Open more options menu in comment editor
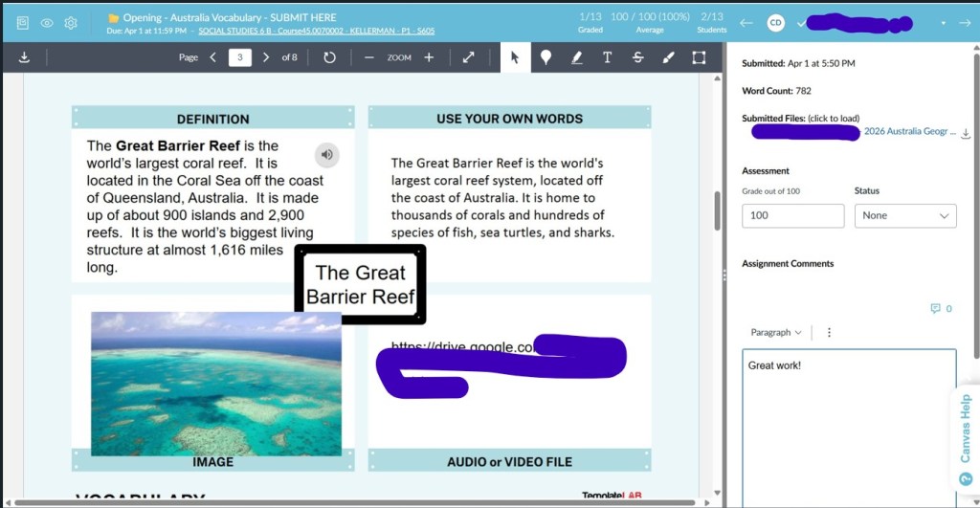 pyautogui.click(x=829, y=332)
